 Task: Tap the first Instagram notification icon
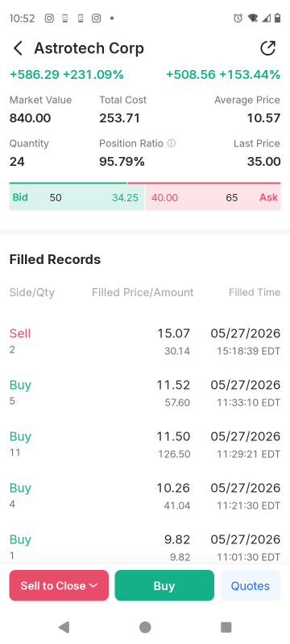tap(49, 18)
